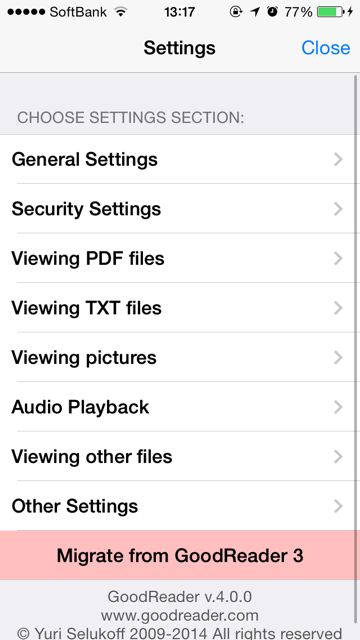The height and width of the screenshot is (640, 360).
Task: Expand the Security Settings chevron
Action: [x=338, y=209]
